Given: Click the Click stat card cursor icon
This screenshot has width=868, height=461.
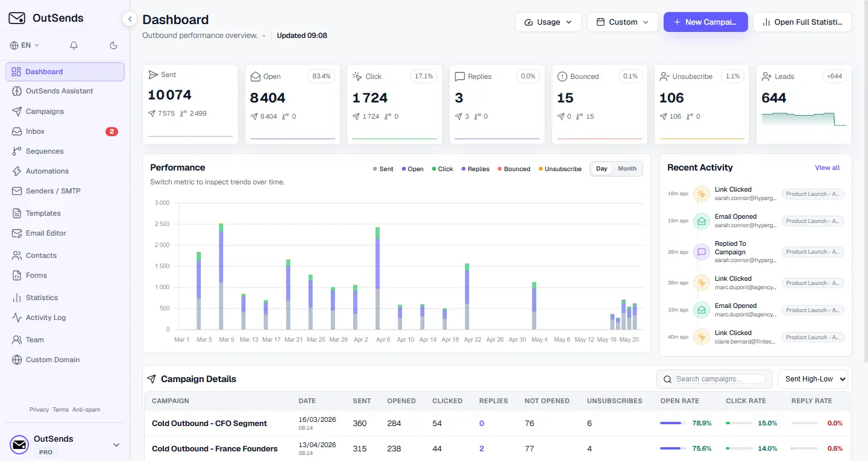Looking at the screenshot, I should click(x=357, y=77).
